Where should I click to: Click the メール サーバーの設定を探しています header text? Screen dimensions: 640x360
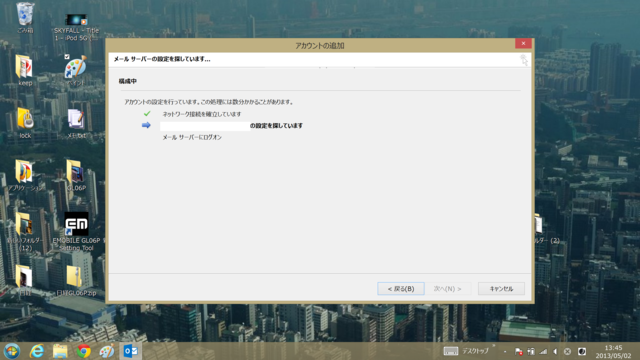click(x=162, y=59)
